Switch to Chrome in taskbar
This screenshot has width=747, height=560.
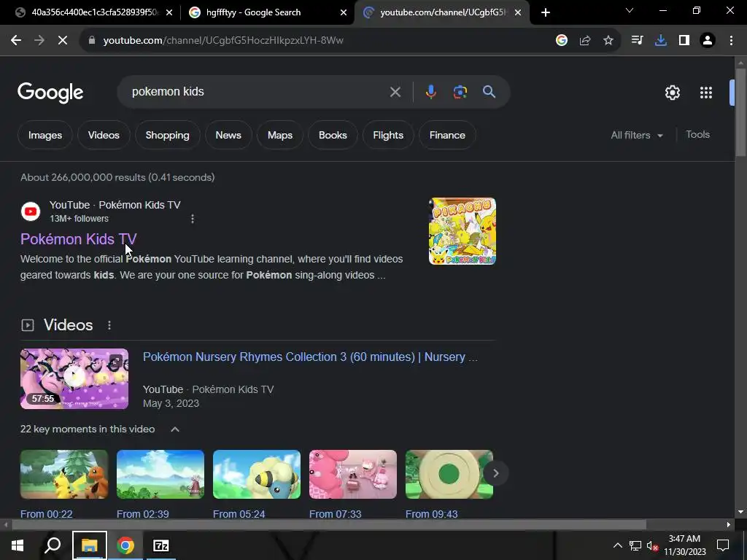(125, 545)
